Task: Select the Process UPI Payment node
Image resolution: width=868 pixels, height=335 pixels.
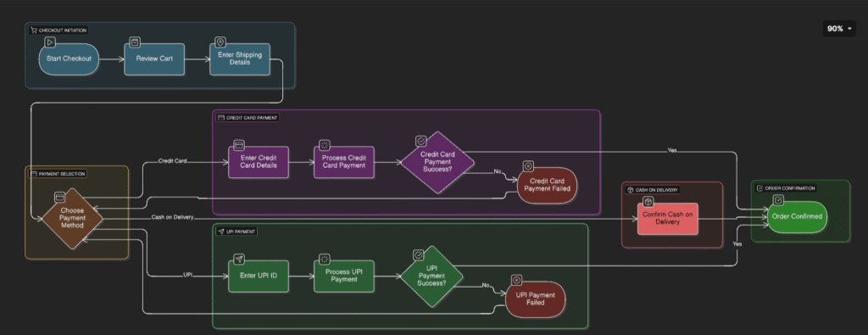Action: [x=344, y=276]
